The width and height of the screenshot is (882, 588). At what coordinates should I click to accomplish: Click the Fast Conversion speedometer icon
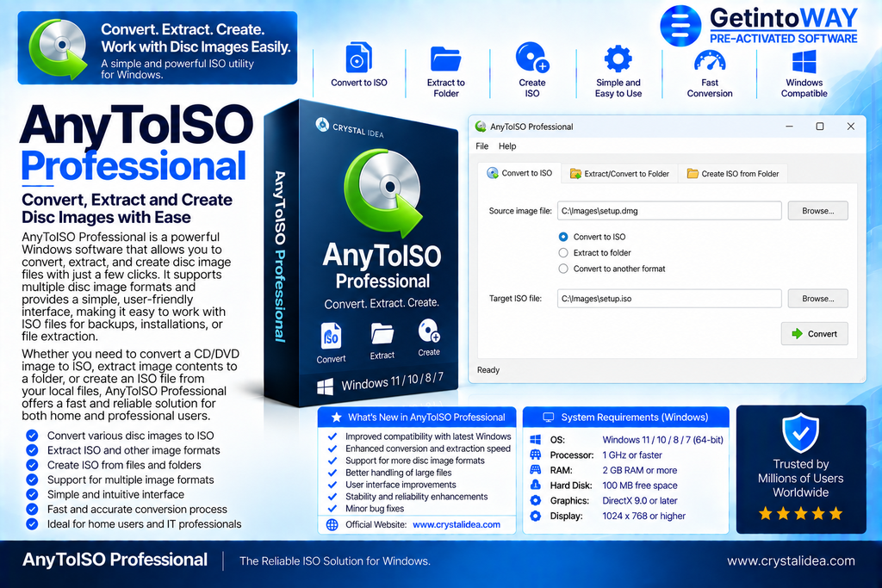710,61
